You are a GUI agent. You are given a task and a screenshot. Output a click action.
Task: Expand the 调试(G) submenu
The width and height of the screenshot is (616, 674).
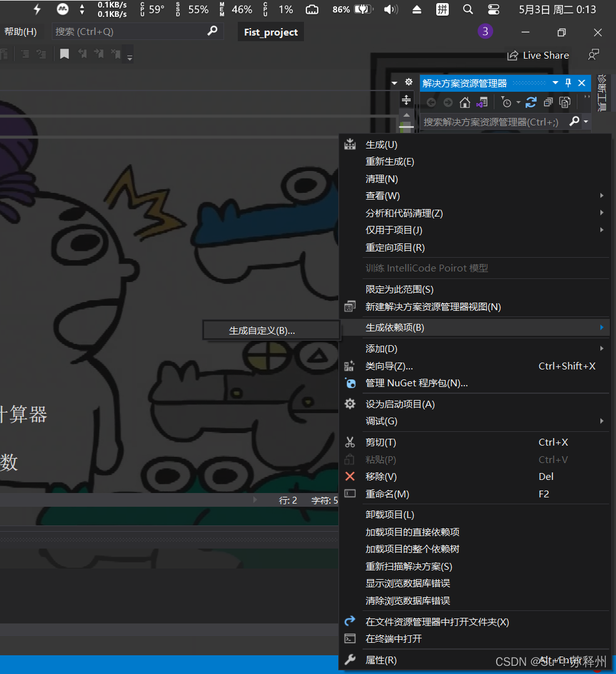pos(602,421)
